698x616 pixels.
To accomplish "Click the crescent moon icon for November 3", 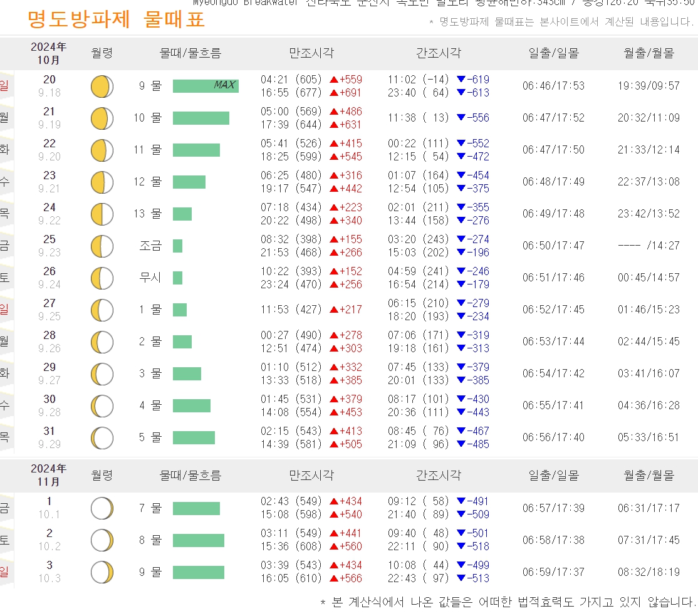I will [x=101, y=572].
